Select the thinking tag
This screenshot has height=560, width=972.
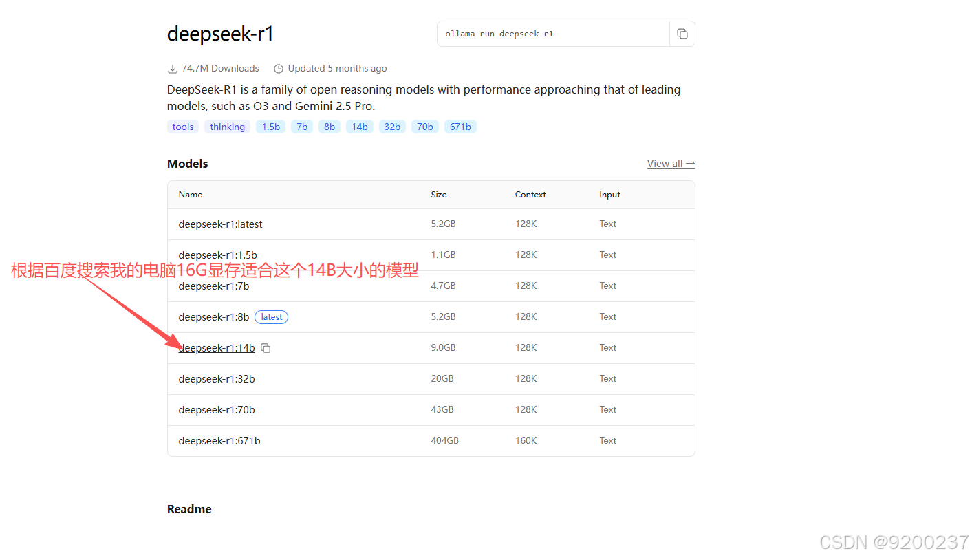(227, 127)
